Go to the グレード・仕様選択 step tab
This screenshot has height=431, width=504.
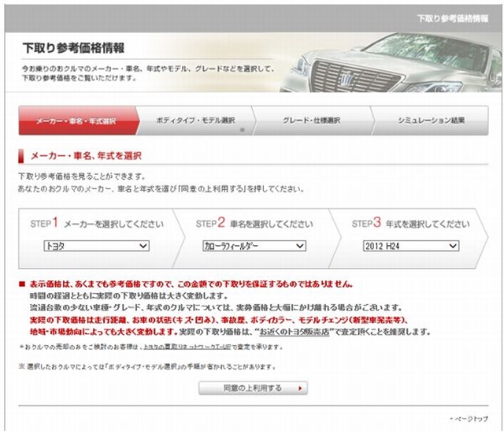click(x=311, y=121)
